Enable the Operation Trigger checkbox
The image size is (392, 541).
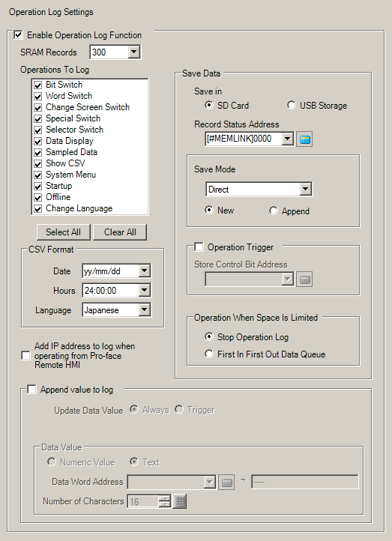[199, 247]
